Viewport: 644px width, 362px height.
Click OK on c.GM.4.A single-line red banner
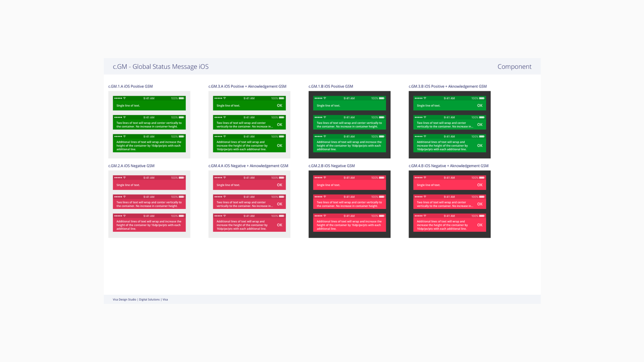click(279, 185)
